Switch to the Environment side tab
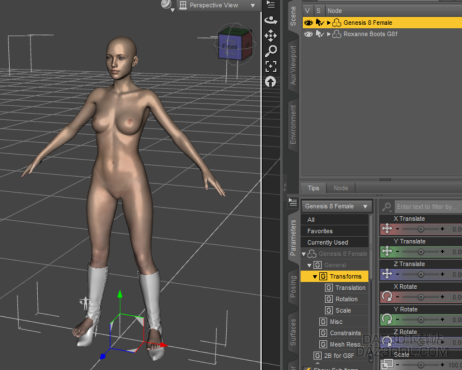Viewport: 462px width, 370px height. tap(293, 125)
